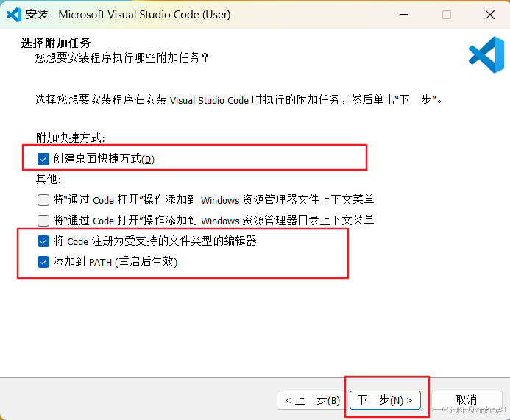The height and width of the screenshot is (420, 510).
Task: Toggle 将 Code 注册为受支持的文件类型的编辑器 checkbox
Action: (43, 241)
